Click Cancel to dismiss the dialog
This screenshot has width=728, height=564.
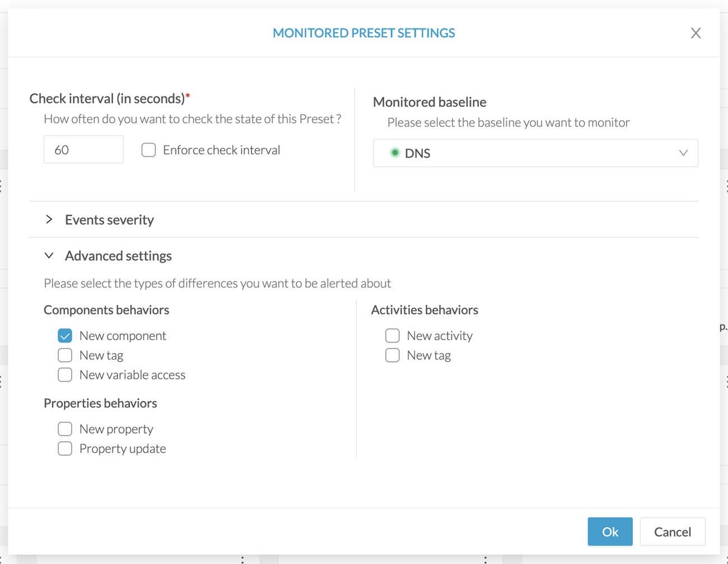point(672,532)
